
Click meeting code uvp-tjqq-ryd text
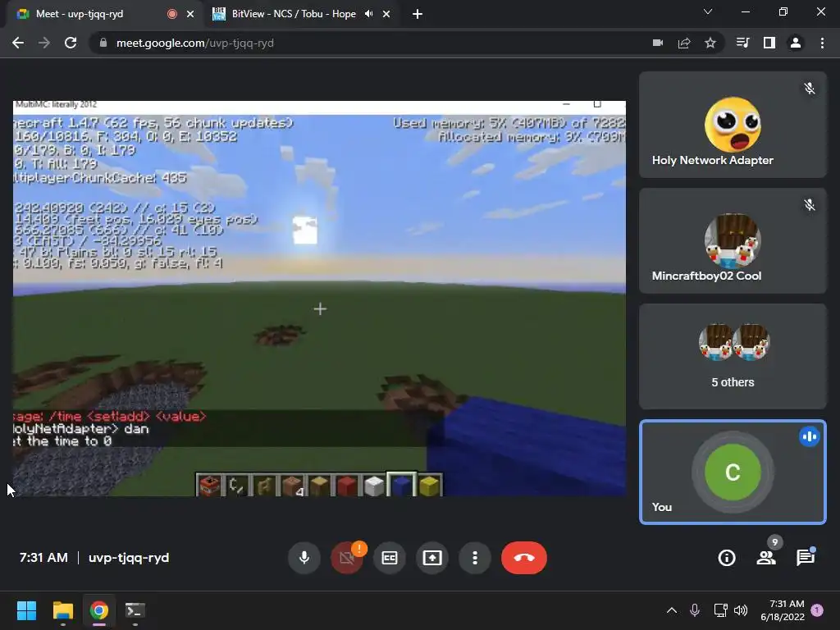coord(129,558)
